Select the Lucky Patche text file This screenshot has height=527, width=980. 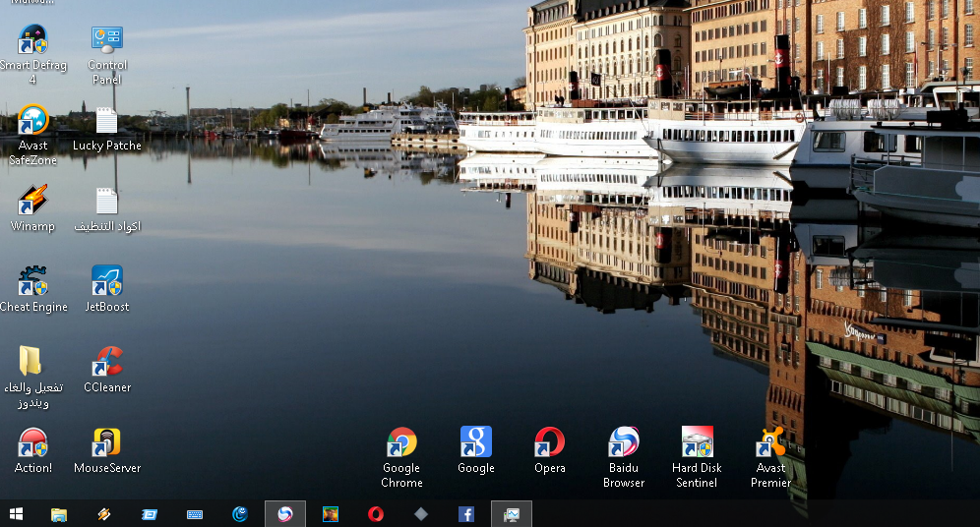tap(107, 121)
